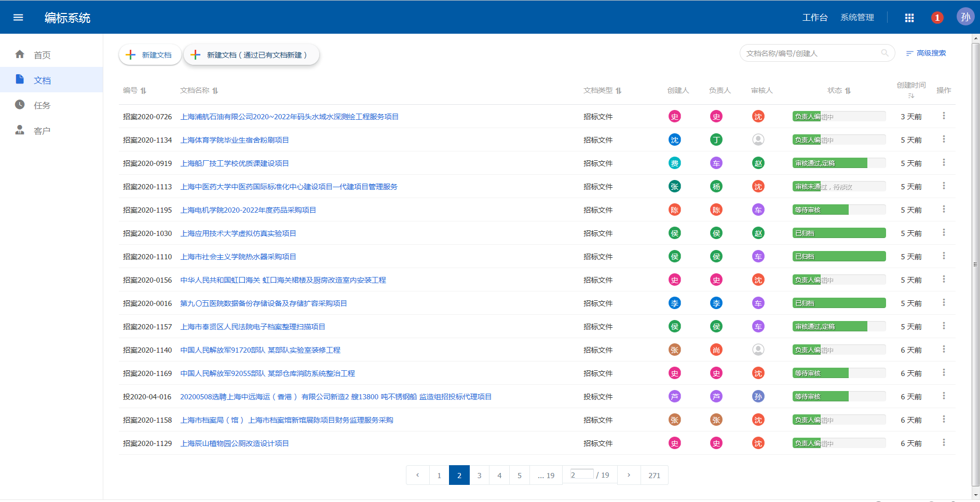980x502 pixels.
Task: Sort by 编号 column
Action: [143, 91]
